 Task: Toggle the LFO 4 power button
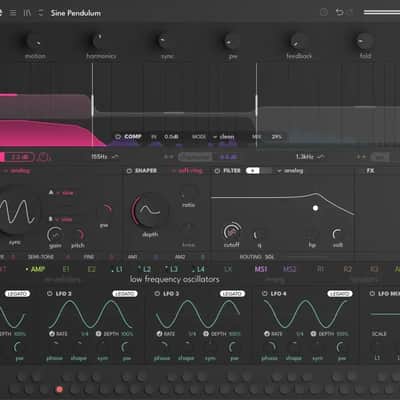click(x=265, y=294)
